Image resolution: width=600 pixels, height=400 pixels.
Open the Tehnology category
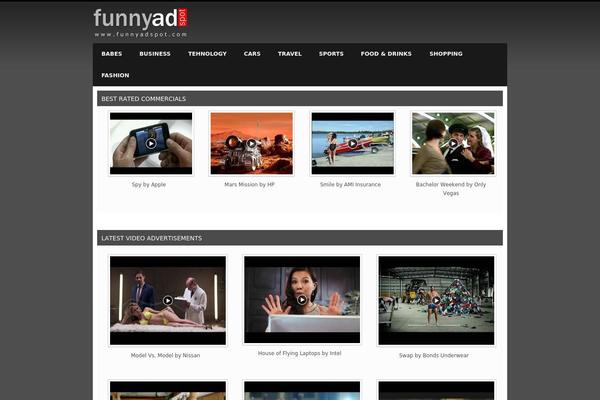207,54
